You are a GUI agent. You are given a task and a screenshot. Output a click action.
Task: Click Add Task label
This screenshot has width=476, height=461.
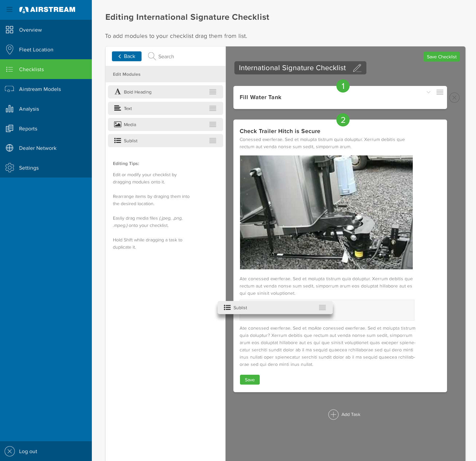351,415
